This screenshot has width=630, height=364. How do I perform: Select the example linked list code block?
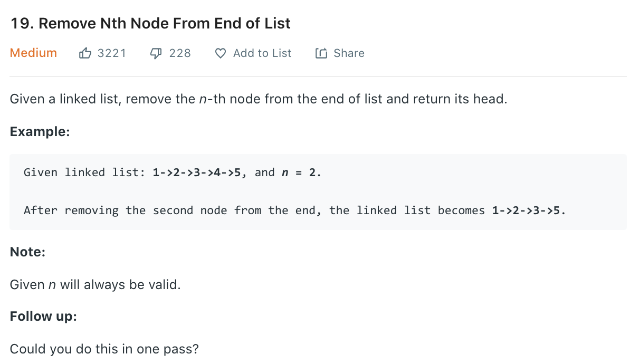314,191
